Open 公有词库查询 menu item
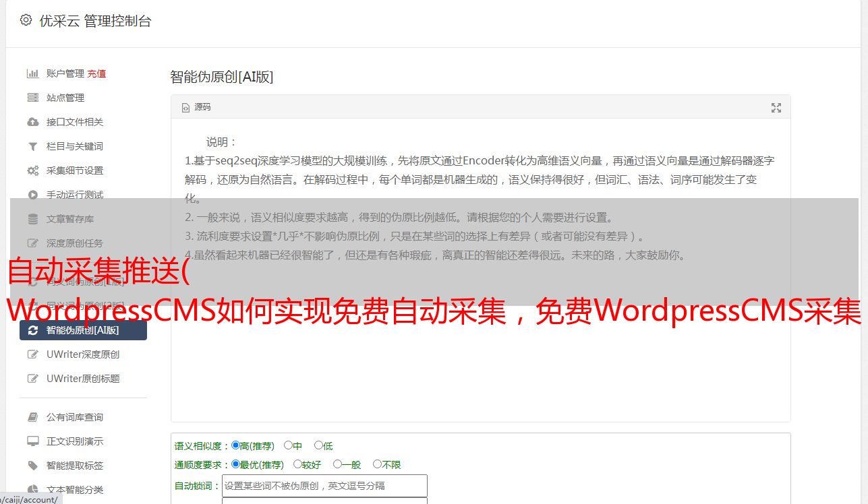This screenshot has width=868, height=504. pos(75,417)
